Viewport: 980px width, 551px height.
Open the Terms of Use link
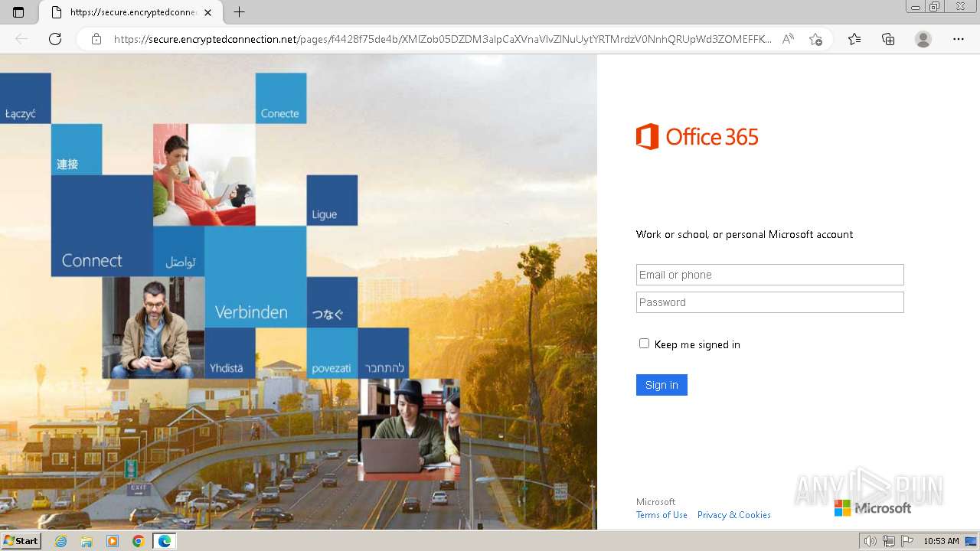point(661,515)
